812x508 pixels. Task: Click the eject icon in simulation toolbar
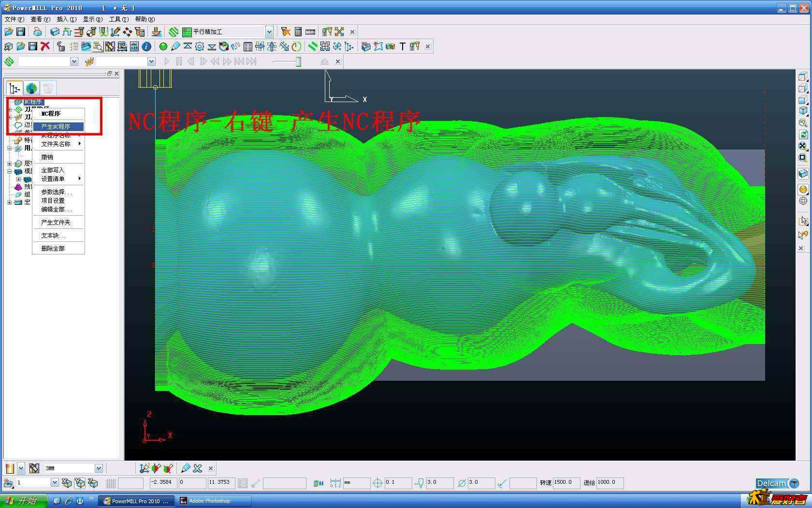pyautogui.click(x=324, y=61)
